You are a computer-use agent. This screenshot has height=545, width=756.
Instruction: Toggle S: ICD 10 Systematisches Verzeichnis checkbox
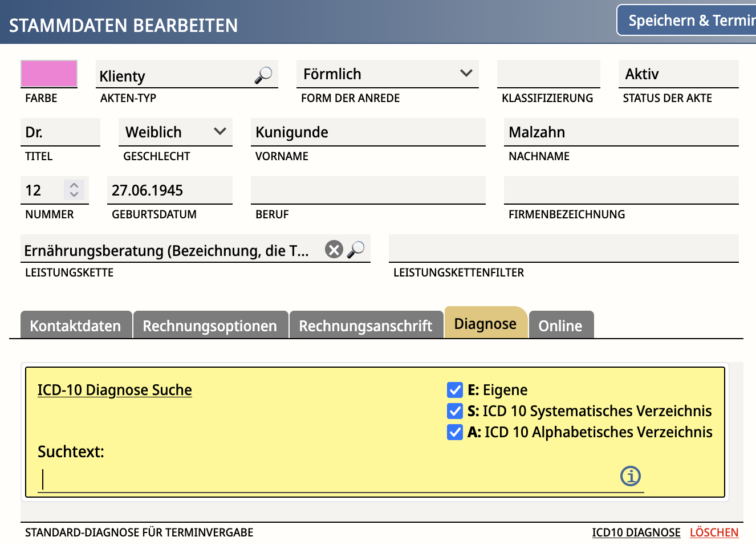(455, 411)
